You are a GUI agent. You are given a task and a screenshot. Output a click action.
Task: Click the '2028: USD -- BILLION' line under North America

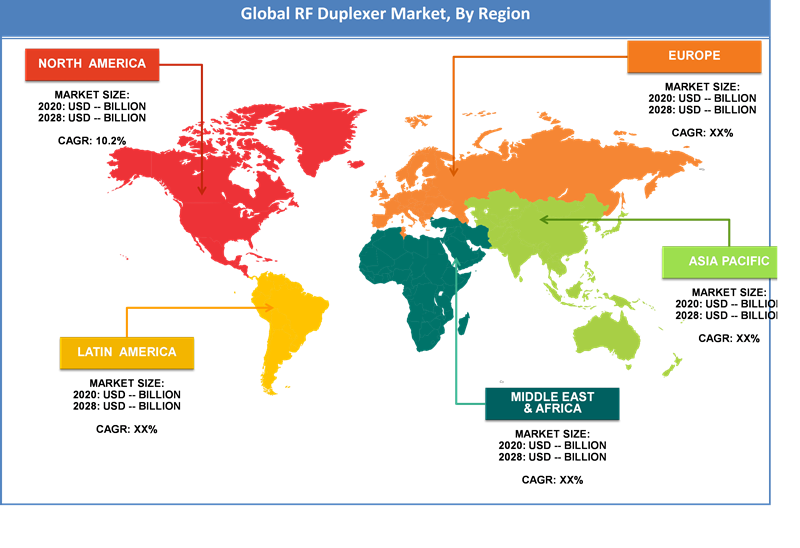pyautogui.click(x=92, y=118)
